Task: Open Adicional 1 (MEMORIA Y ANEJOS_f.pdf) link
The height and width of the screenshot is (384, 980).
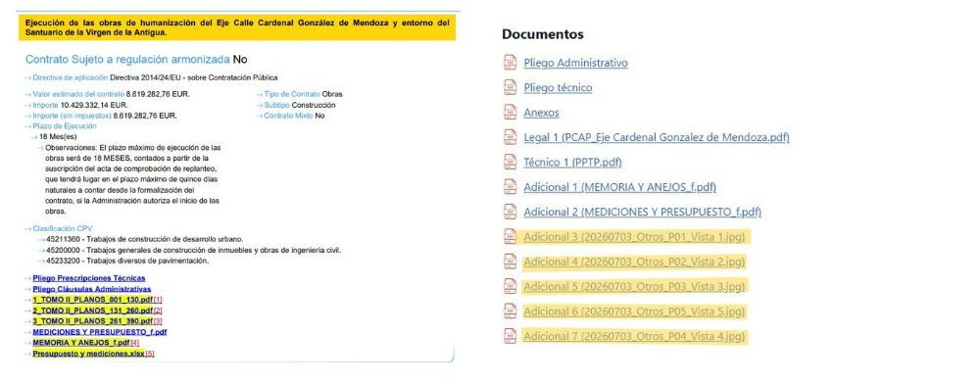Action: [x=620, y=187]
